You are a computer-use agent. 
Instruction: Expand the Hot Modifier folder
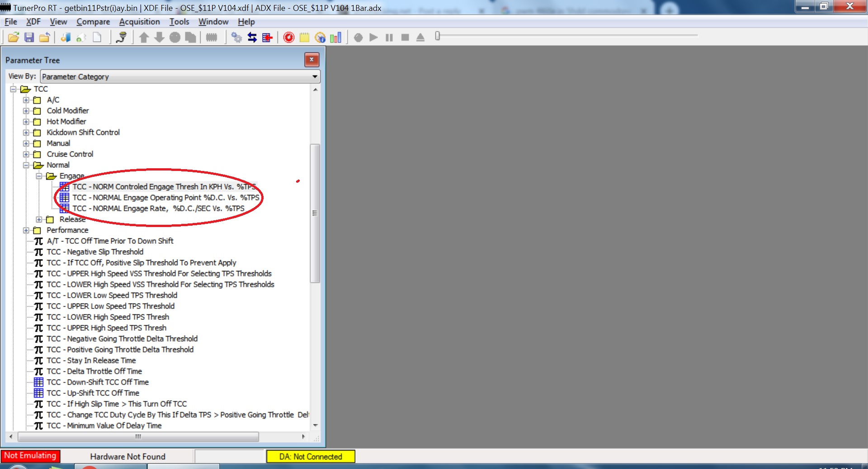(26, 122)
